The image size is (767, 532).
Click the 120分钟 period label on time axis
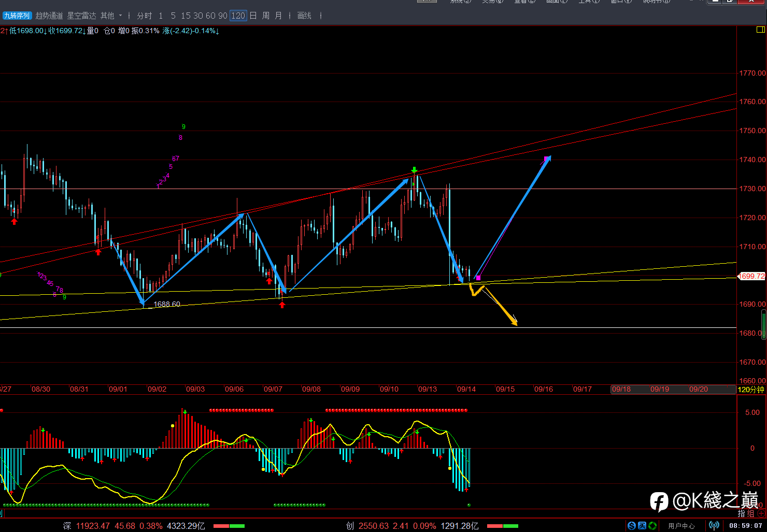(x=751, y=390)
